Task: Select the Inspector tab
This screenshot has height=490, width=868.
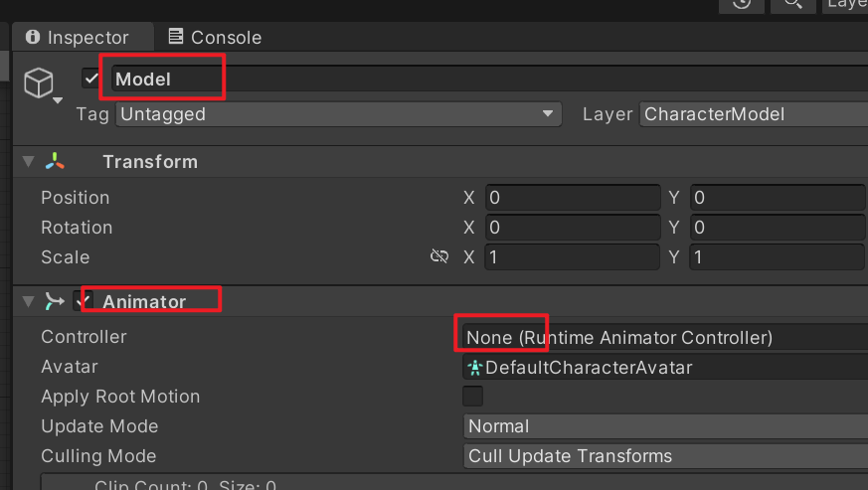Action: coord(78,37)
